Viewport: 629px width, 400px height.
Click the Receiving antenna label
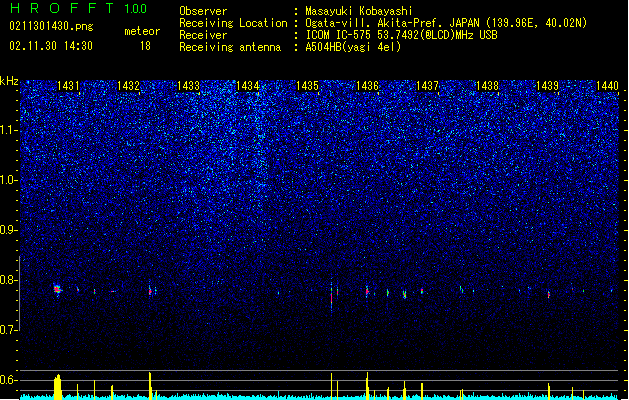click(230, 47)
